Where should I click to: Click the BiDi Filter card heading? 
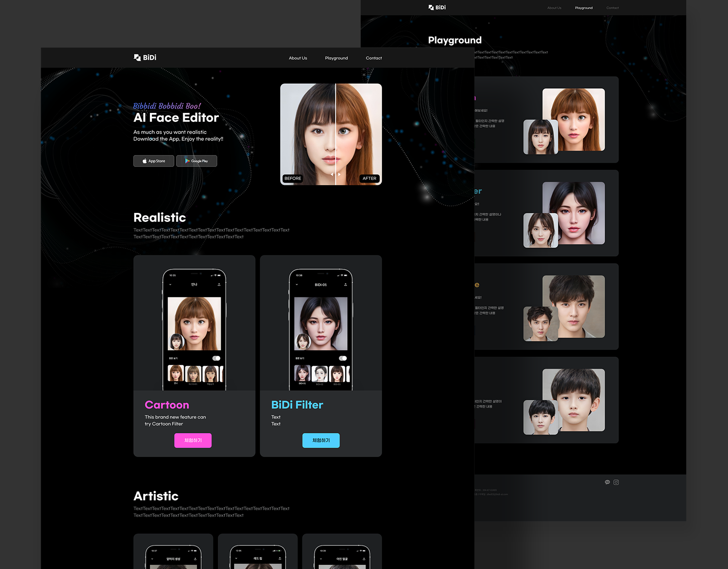click(x=297, y=405)
